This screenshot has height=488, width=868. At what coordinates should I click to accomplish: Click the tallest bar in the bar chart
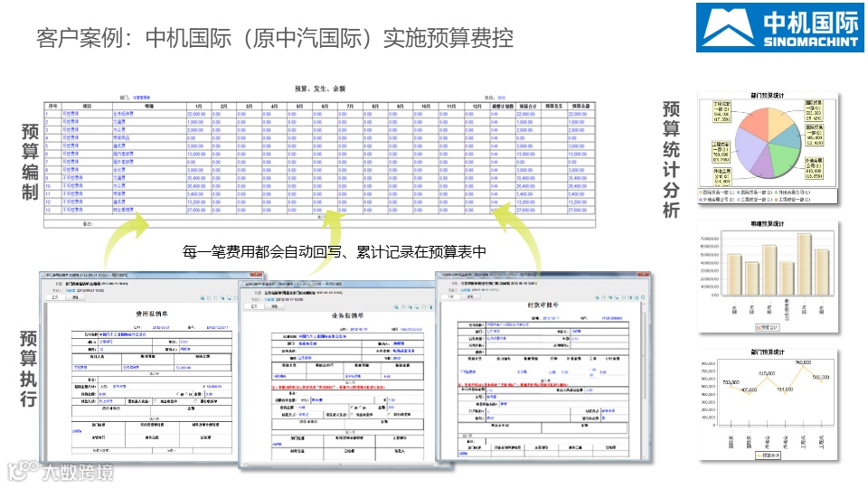tap(805, 265)
